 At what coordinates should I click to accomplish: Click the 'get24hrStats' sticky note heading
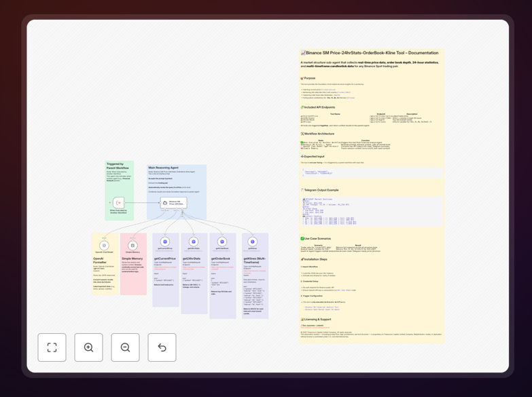(192, 259)
